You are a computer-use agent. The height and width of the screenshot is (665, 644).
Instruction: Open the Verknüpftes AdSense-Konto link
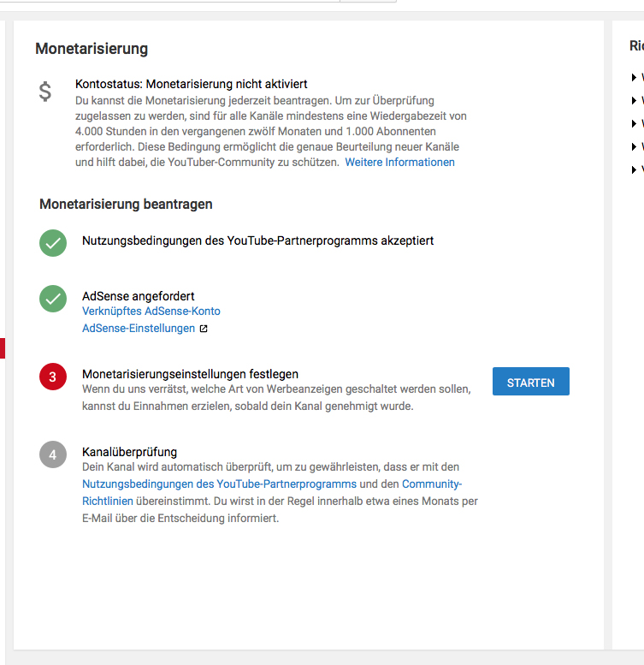click(151, 312)
